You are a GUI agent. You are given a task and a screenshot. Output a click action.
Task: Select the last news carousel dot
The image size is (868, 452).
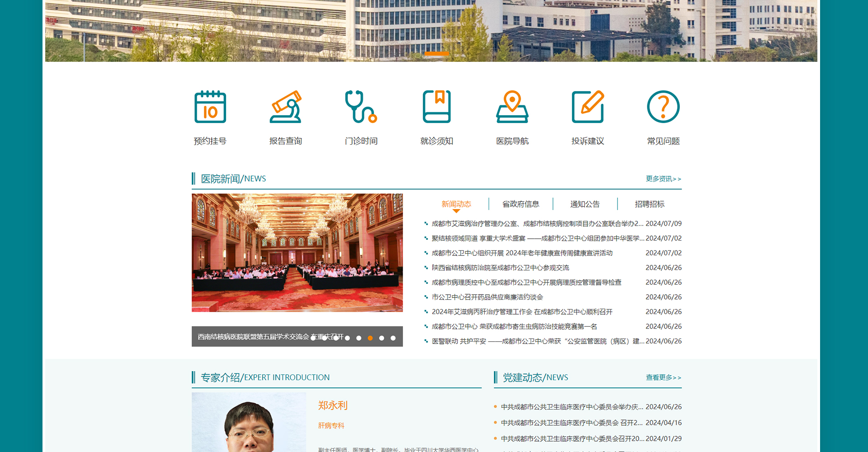click(393, 338)
